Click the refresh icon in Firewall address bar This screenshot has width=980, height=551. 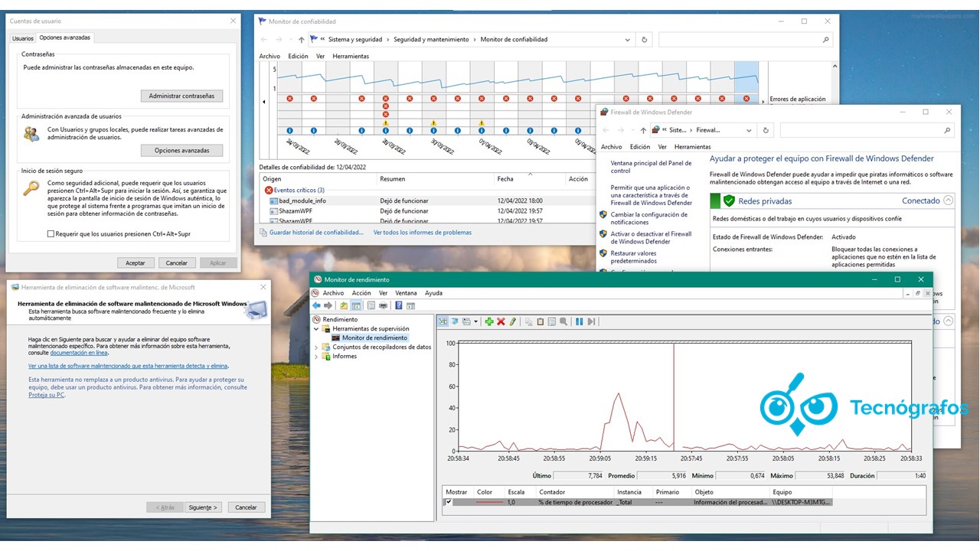click(x=766, y=130)
